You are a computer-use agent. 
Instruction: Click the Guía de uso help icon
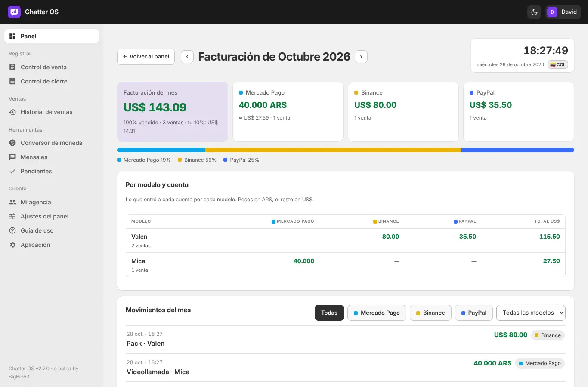[12, 230]
